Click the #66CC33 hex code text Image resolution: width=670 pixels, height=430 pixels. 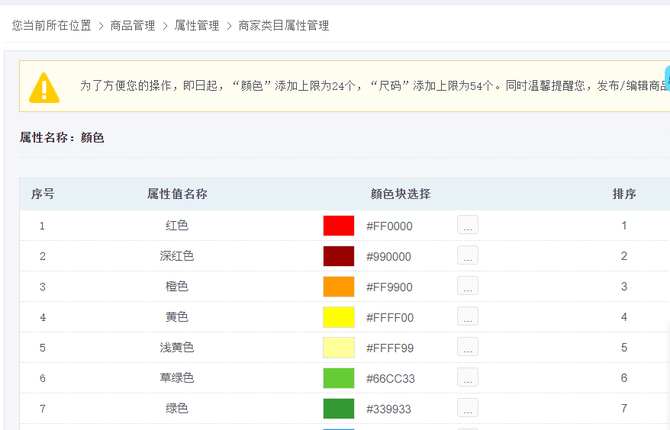pyautogui.click(x=391, y=379)
